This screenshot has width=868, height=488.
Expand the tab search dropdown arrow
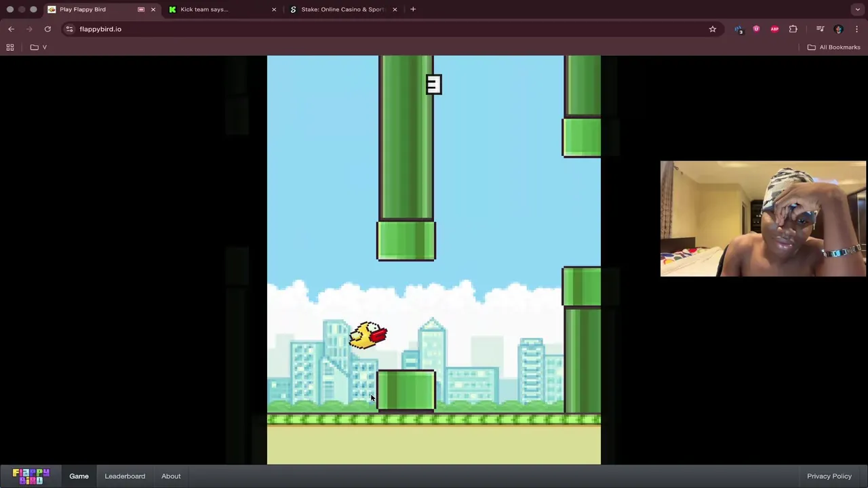[x=858, y=9]
